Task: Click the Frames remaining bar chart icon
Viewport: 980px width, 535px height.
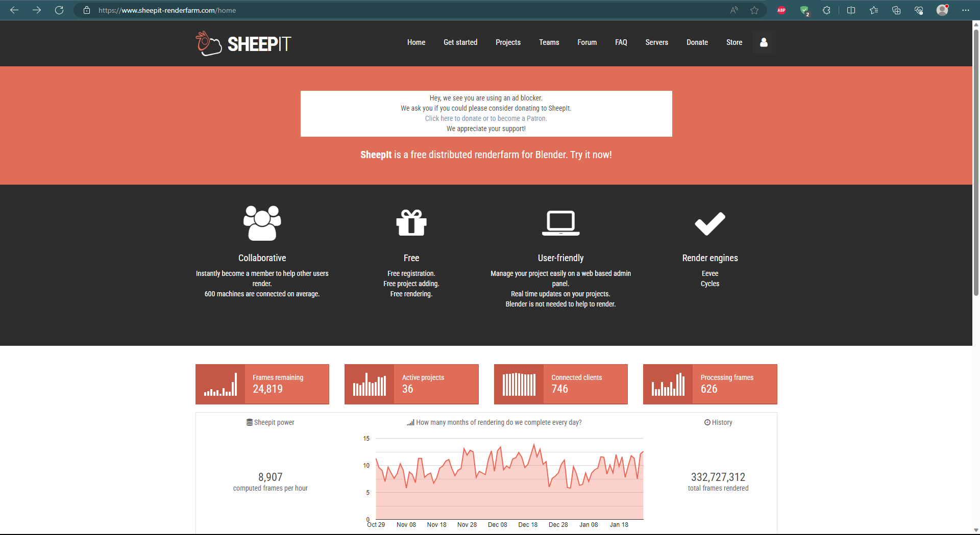Action: [x=220, y=384]
